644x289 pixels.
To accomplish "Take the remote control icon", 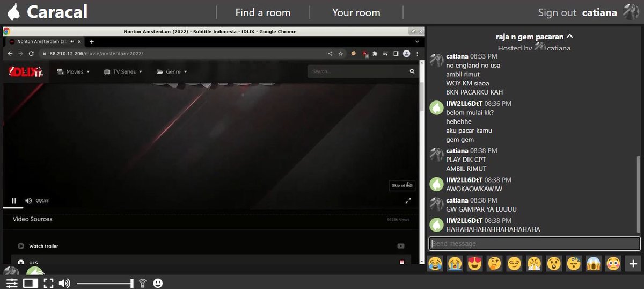I will click(143, 283).
